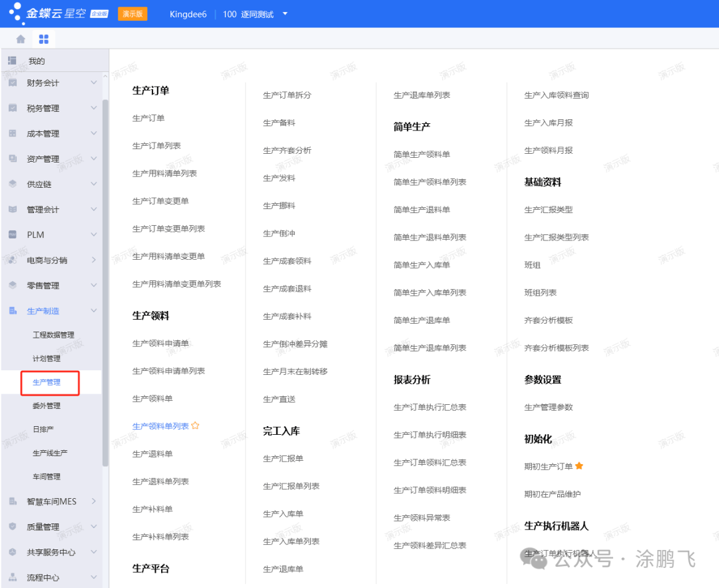This screenshot has width=719, height=588.
Task: Open the app grid menu icon
Action: tap(44, 39)
